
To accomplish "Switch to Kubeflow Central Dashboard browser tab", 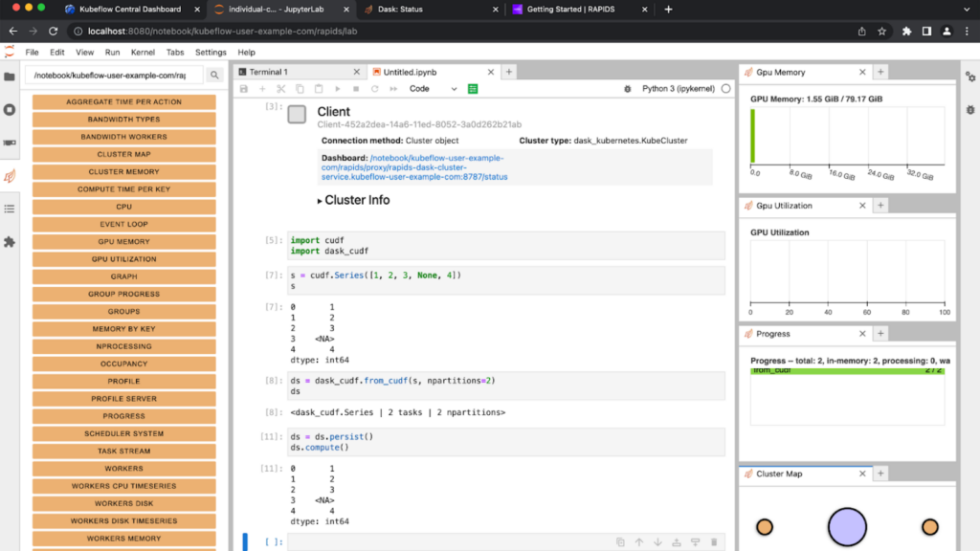I will [131, 10].
